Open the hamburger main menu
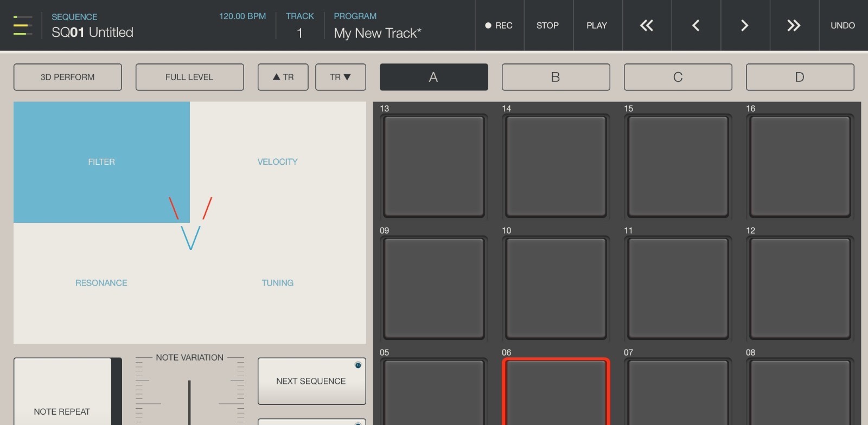The width and height of the screenshot is (868, 425). point(22,25)
